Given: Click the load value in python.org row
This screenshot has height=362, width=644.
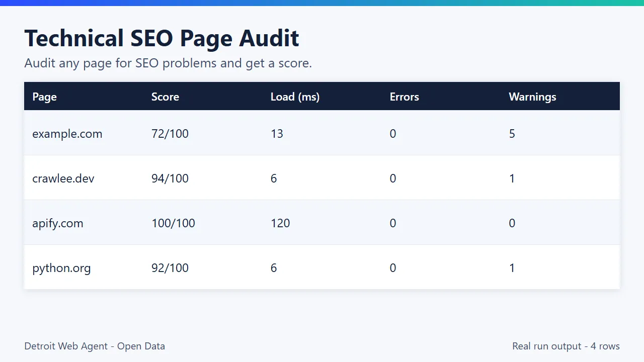Looking at the screenshot, I should click(x=274, y=268).
